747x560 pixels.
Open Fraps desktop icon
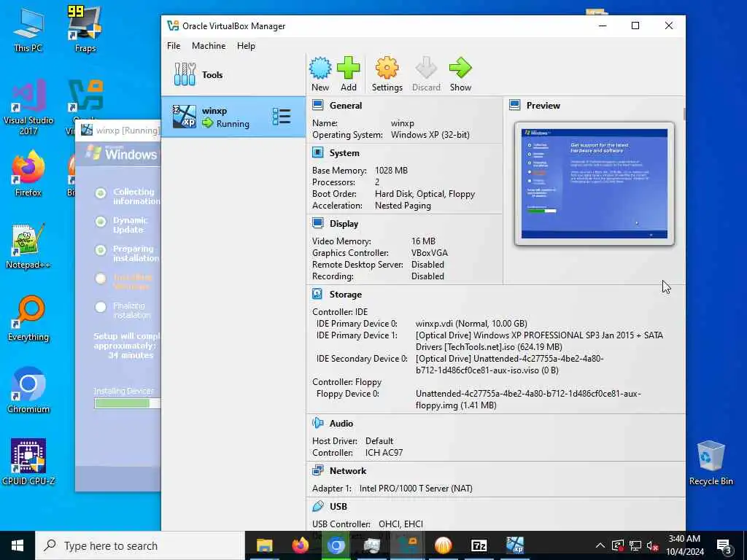(x=85, y=29)
